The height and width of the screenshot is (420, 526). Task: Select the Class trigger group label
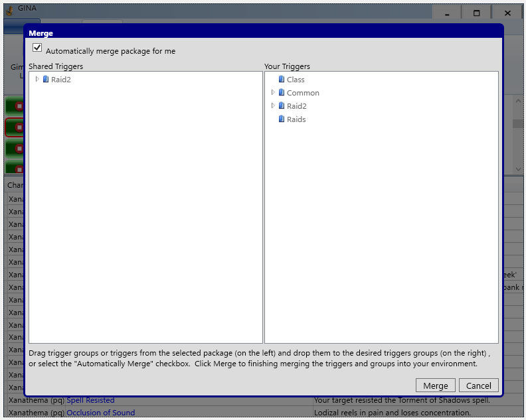point(296,80)
